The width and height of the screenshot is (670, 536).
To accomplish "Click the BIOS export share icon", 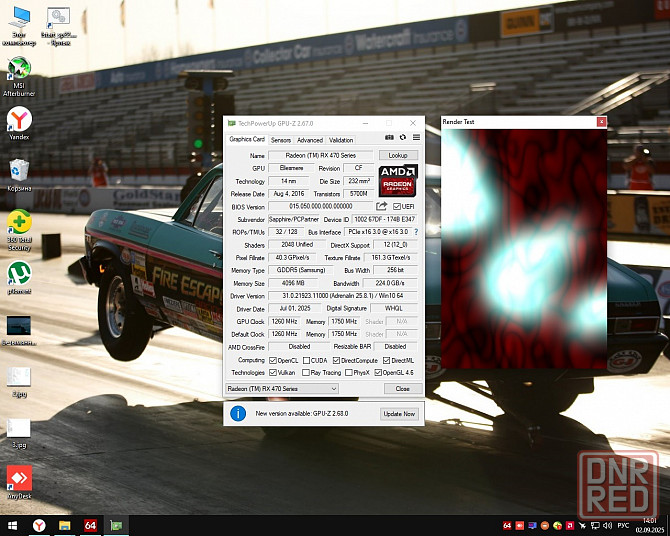I will pyautogui.click(x=381, y=206).
